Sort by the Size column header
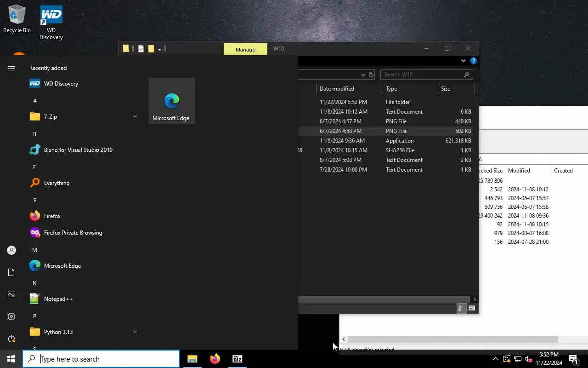 pos(456,89)
